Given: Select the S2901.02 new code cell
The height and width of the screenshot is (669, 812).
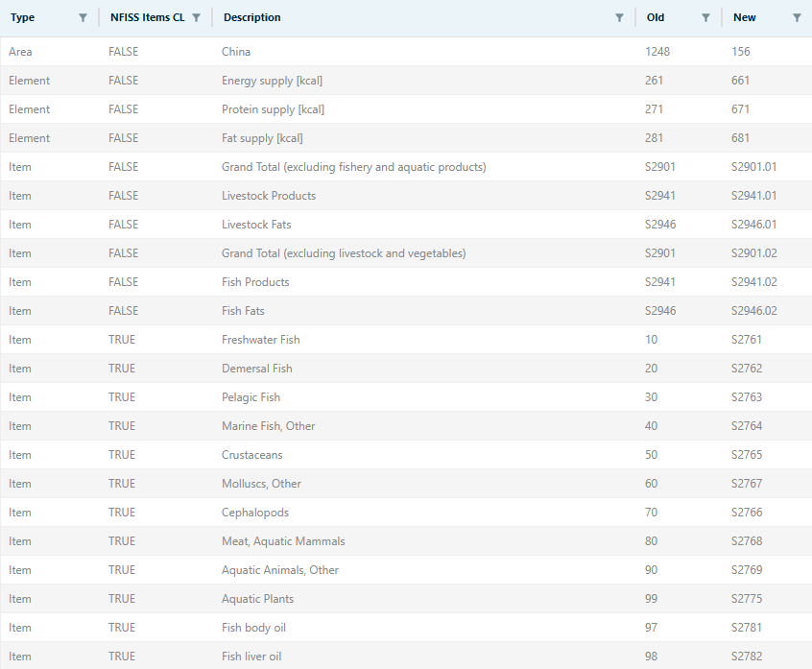Looking at the screenshot, I should point(754,253).
